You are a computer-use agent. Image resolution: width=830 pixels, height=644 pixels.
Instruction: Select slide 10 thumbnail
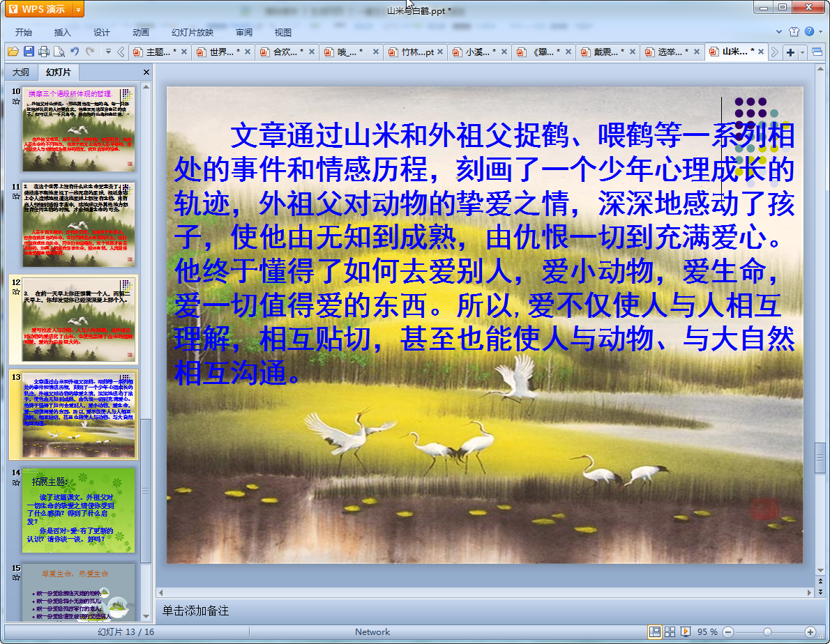pos(78,129)
